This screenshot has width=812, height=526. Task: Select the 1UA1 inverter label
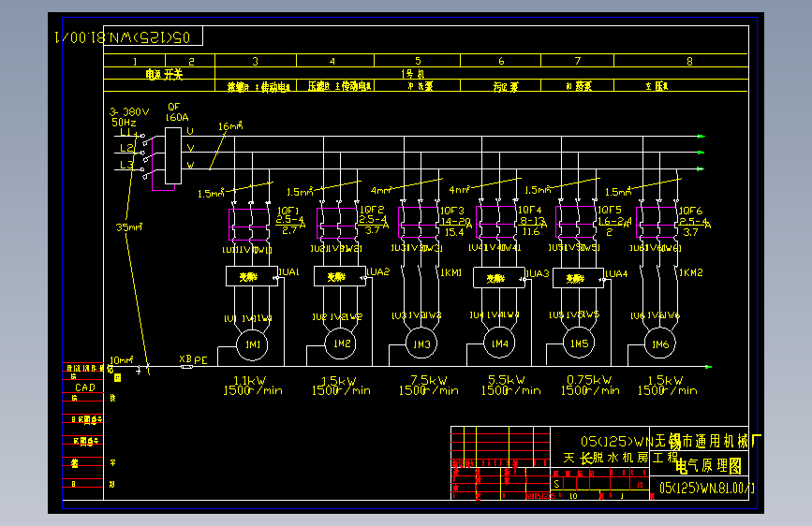tap(289, 272)
